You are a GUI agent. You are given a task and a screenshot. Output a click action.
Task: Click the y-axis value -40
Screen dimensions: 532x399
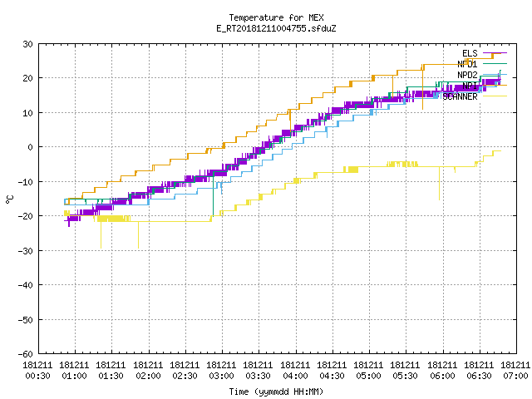(26, 285)
